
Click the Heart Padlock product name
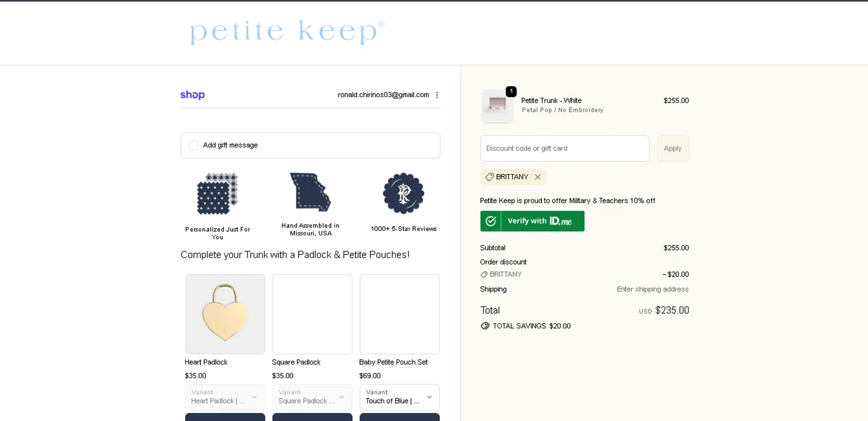(206, 362)
